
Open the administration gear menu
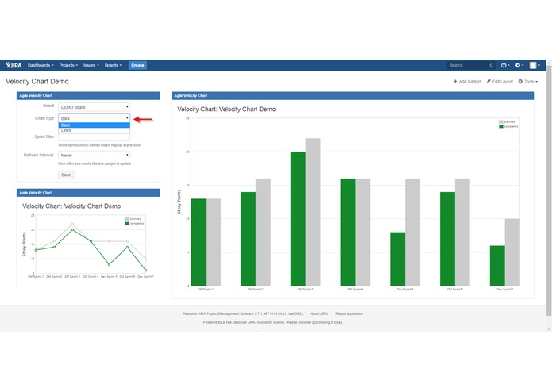pyautogui.click(x=519, y=65)
